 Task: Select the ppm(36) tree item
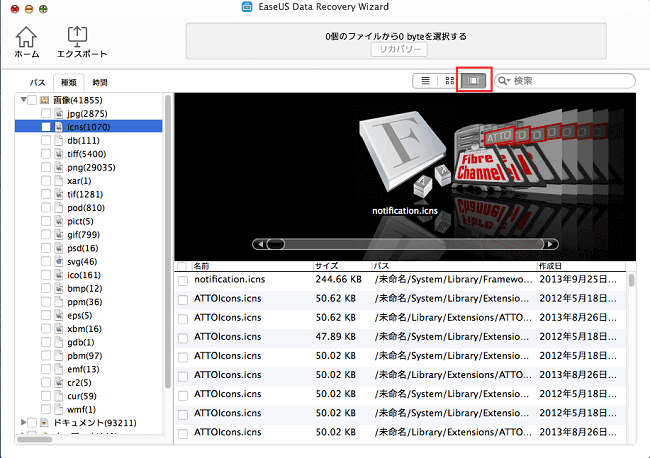tap(85, 302)
